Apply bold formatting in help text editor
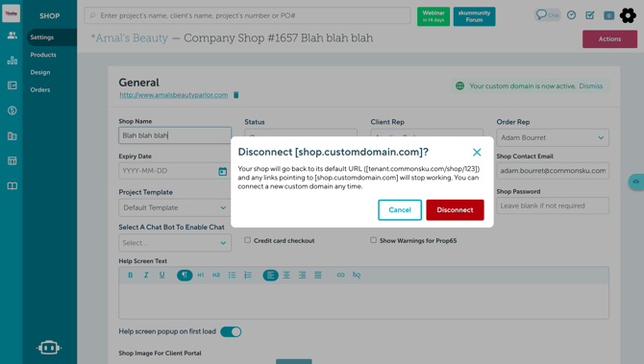 tap(130, 275)
